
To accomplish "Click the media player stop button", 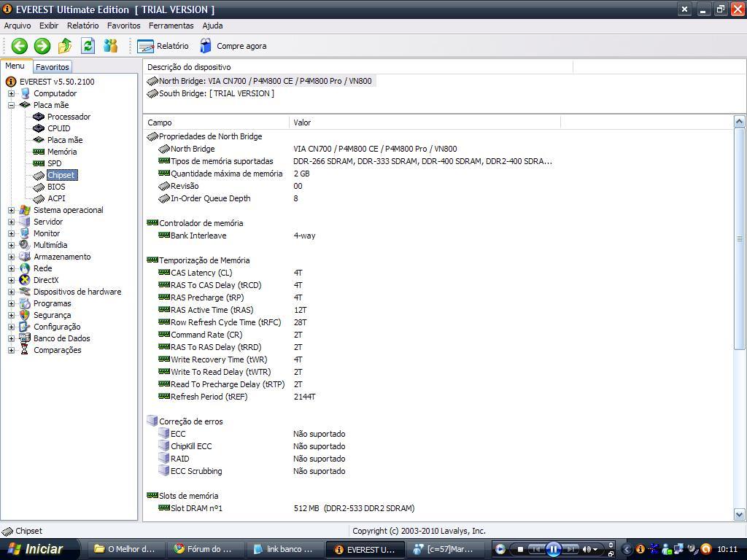I will point(520,550).
